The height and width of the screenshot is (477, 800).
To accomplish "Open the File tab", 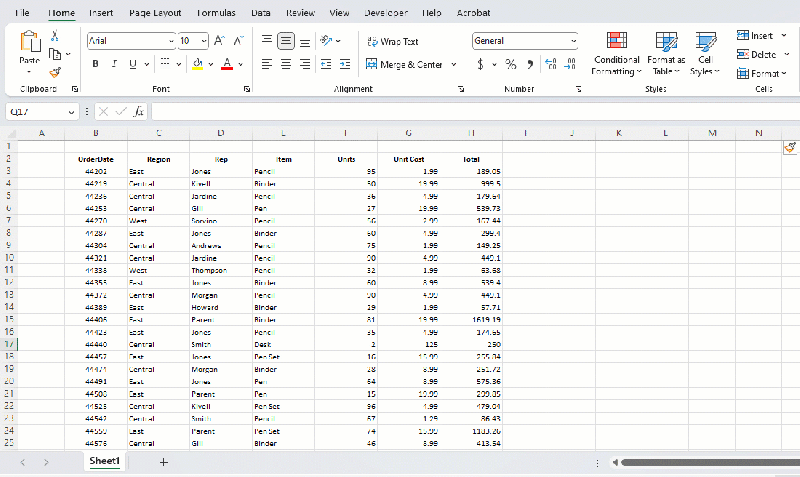I will point(22,13).
